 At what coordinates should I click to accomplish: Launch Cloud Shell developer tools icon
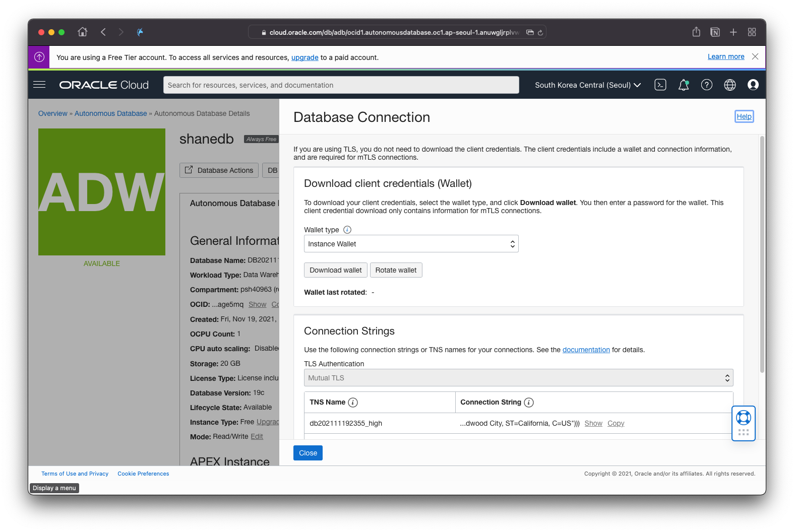point(660,85)
